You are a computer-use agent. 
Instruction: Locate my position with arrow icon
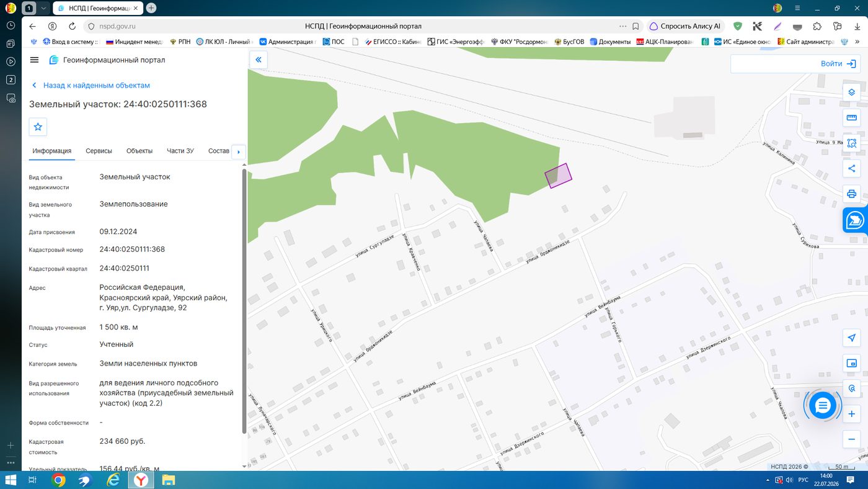[851, 338]
